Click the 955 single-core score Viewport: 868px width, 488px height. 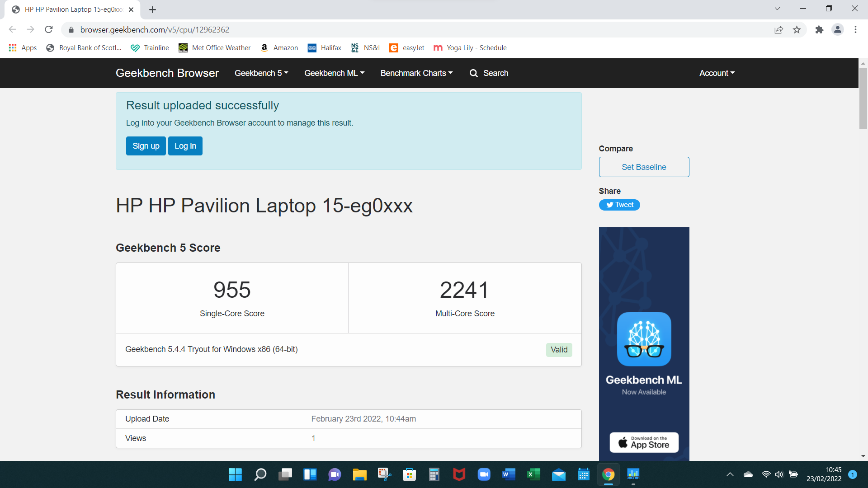tap(232, 290)
